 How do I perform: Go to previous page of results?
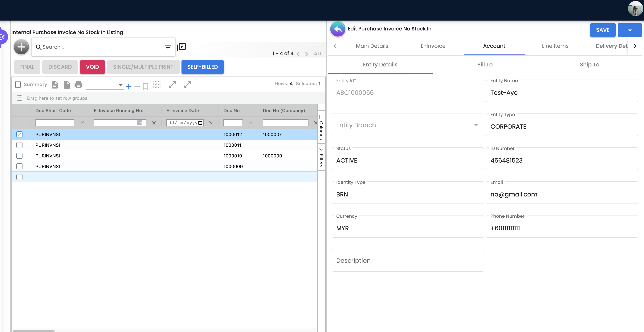coord(298,54)
